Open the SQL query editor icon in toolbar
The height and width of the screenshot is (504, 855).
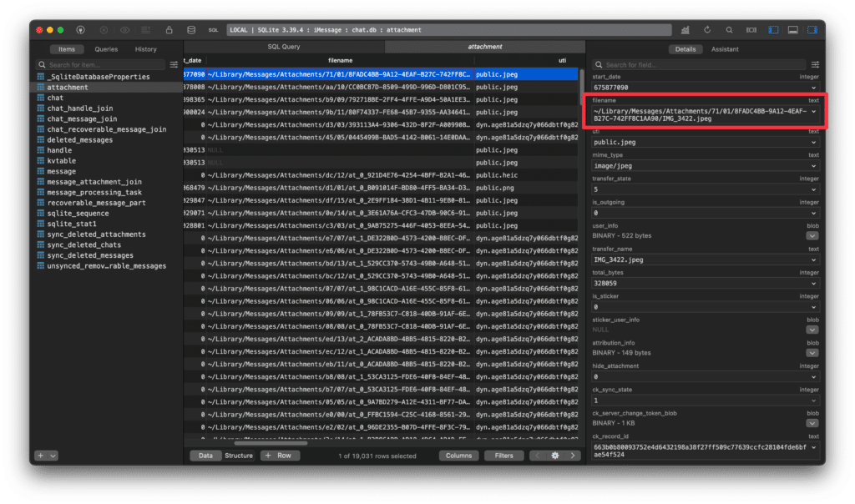213,28
